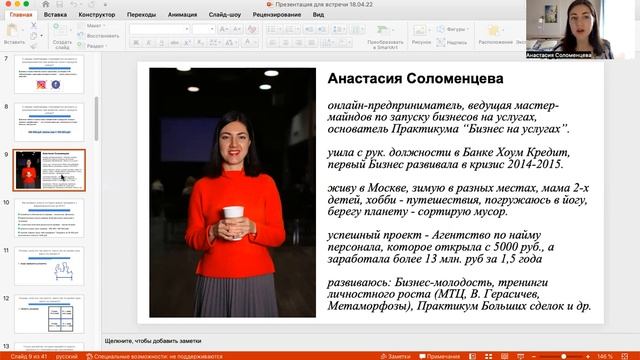Toggle subscript formatting
This screenshot has height=360, width=640.
click(x=200, y=42)
